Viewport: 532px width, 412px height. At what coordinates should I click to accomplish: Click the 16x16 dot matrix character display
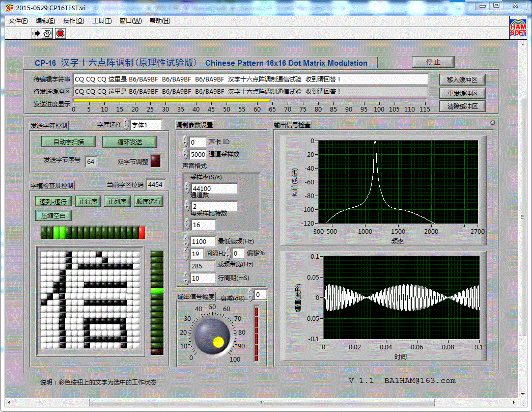[90, 300]
